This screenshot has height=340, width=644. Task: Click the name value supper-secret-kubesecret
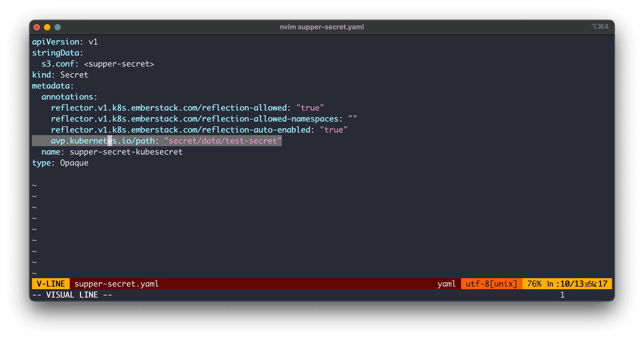coord(126,152)
